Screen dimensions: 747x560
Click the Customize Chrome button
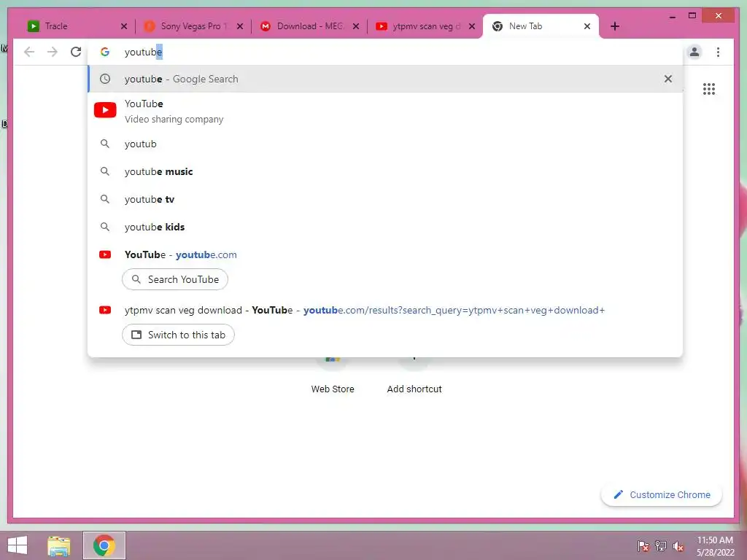[661, 495]
